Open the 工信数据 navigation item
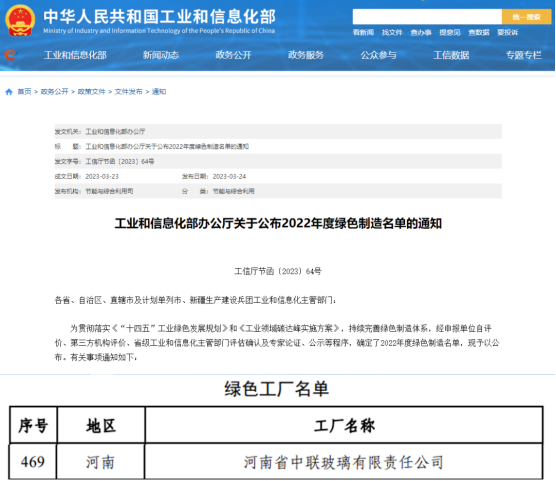This screenshot has height=481, width=556. tap(451, 55)
